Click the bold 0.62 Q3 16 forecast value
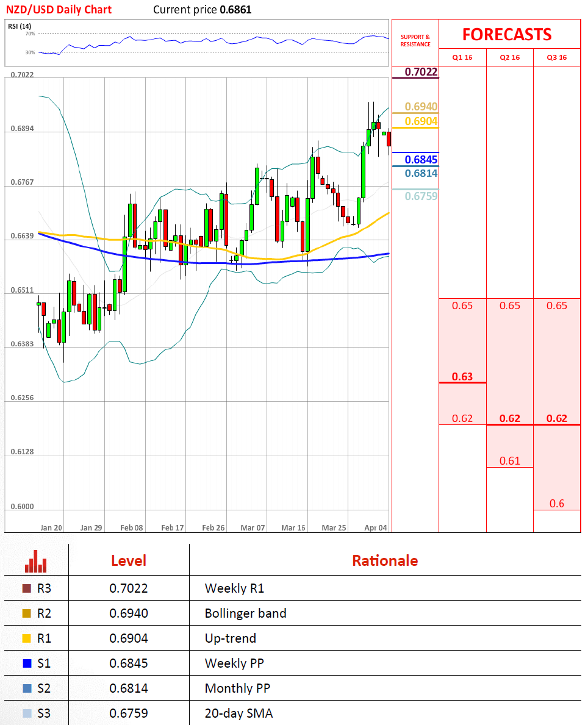 [x=556, y=418]
